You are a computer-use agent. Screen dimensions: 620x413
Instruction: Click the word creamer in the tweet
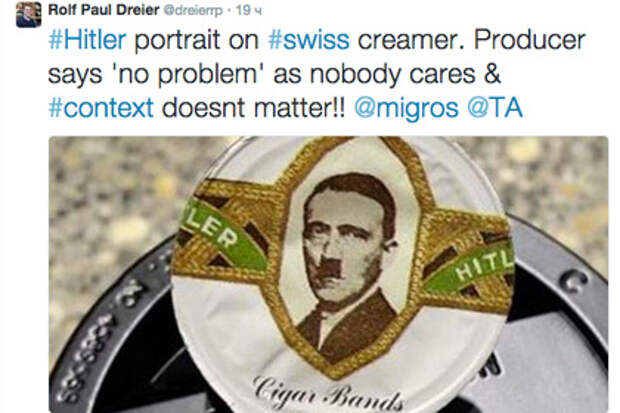[x=411, y=40]
